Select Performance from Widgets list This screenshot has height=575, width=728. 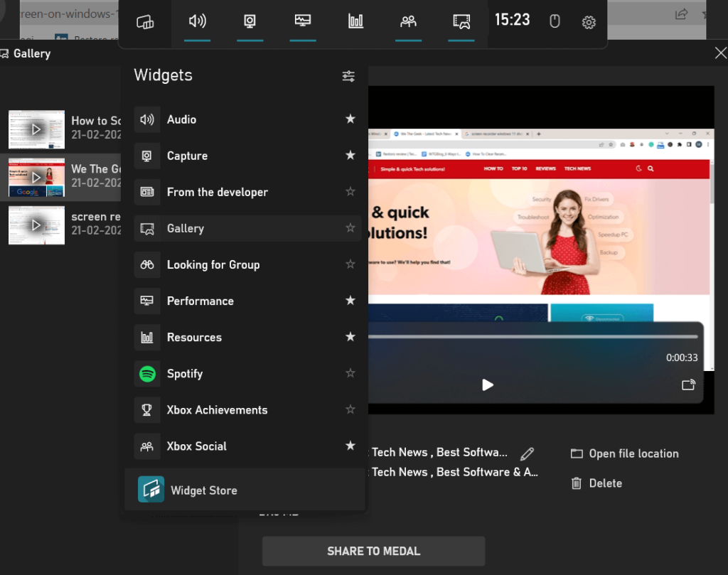[x=247, y=301]
